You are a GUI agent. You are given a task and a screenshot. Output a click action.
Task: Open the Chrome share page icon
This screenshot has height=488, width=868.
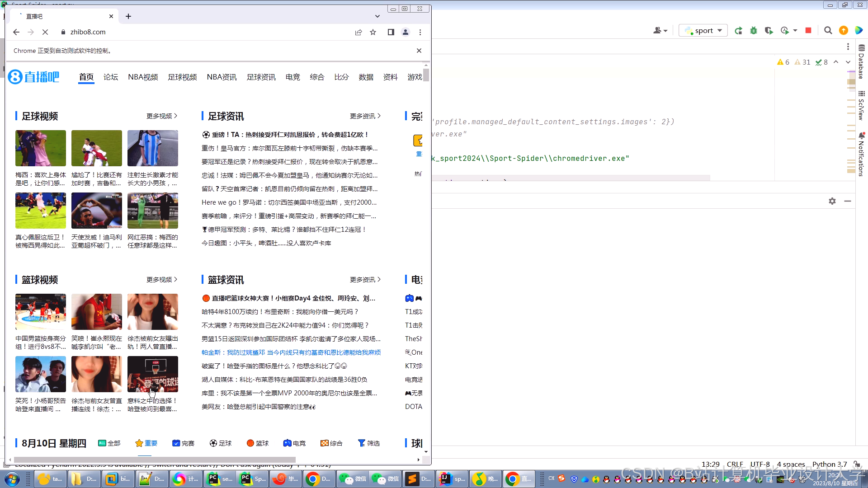359,32
